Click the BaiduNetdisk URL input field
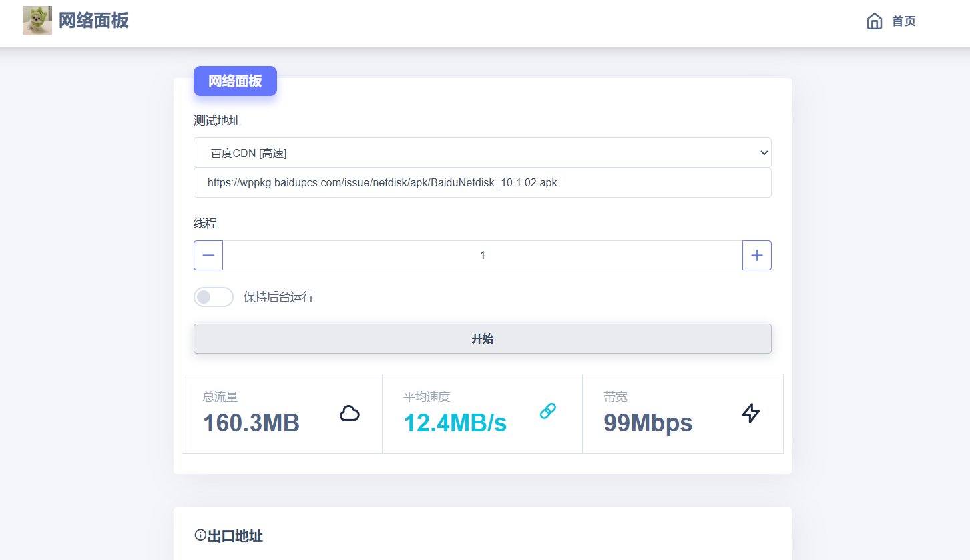This screenshot has height=560, width=970. (x=482, y=182)
